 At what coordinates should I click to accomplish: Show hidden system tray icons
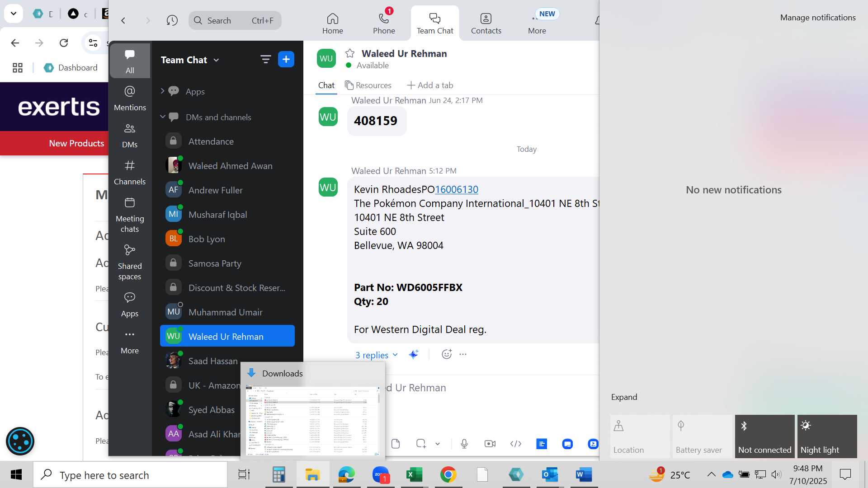[x=711, y=474]
